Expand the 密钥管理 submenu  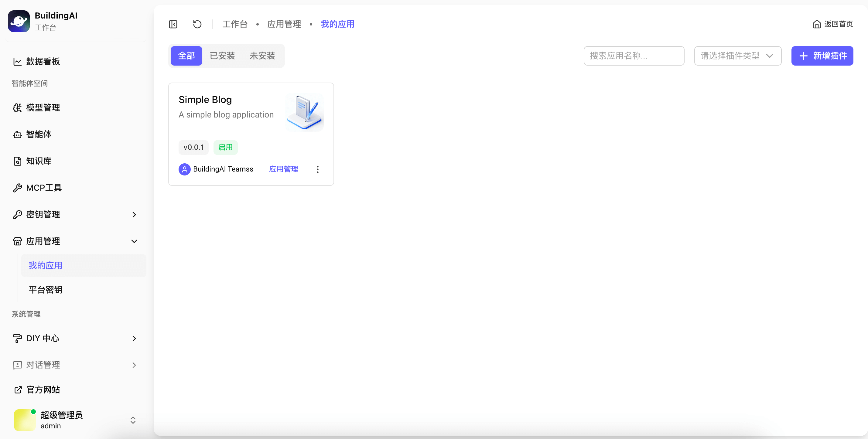point(134,215)
